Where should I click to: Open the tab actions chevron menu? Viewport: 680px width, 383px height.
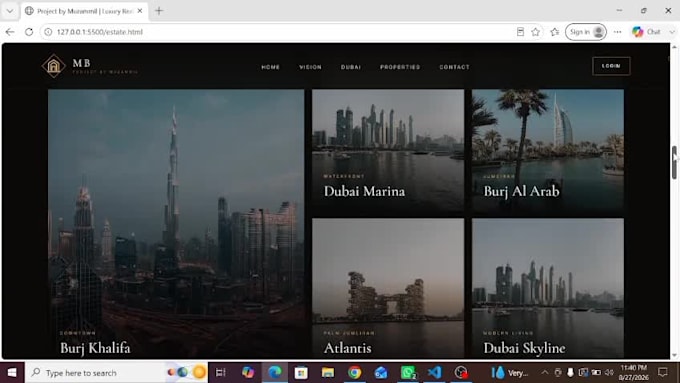click(x=10, y=11)
